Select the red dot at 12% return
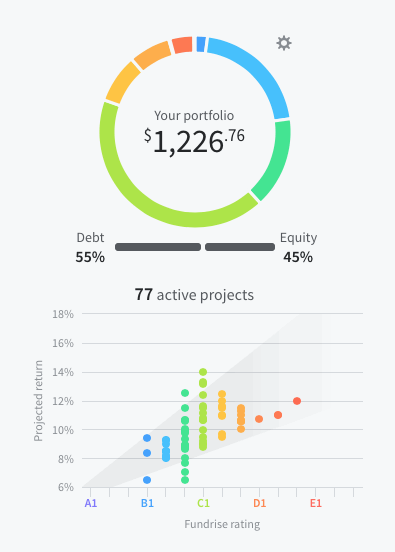The width and height of the screenshot is (395, 552). (x=297, y=401)
